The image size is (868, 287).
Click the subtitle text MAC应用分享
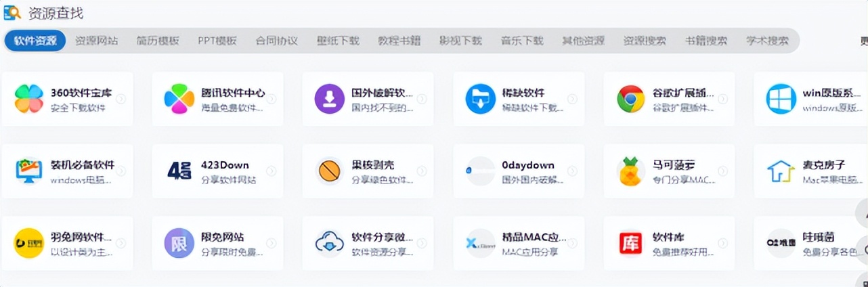(x=530, y=252)
